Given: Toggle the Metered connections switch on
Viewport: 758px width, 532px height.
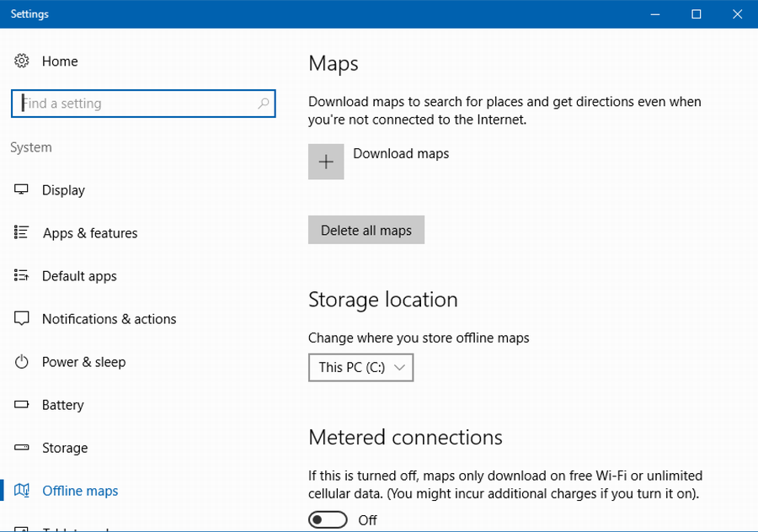Looking at the screenshot, I should (327, 519).
